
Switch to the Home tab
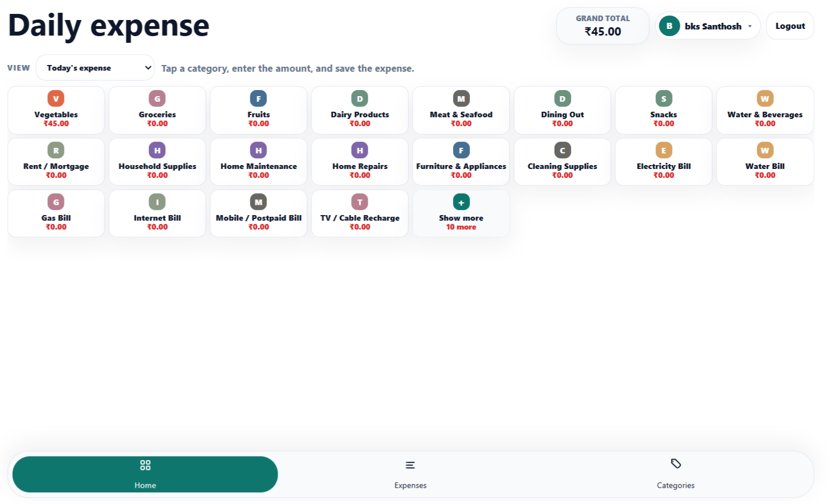[145, 474]
